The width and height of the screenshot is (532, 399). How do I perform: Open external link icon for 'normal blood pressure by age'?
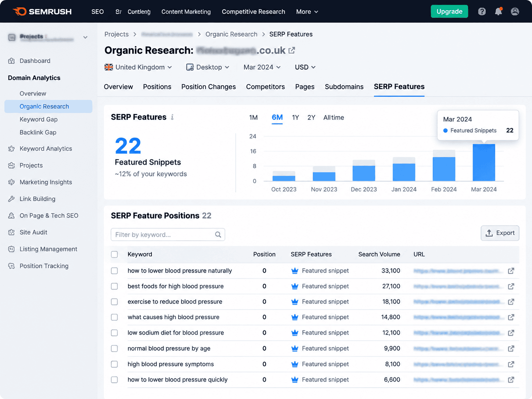[511, 348]
